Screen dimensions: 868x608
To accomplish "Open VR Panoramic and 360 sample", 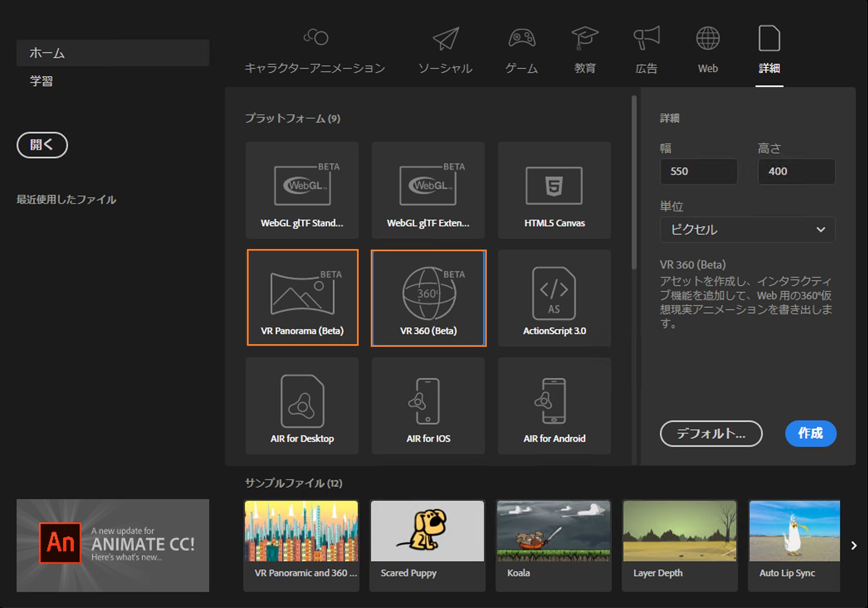I will pyautogui.click(x=301, y=545).
